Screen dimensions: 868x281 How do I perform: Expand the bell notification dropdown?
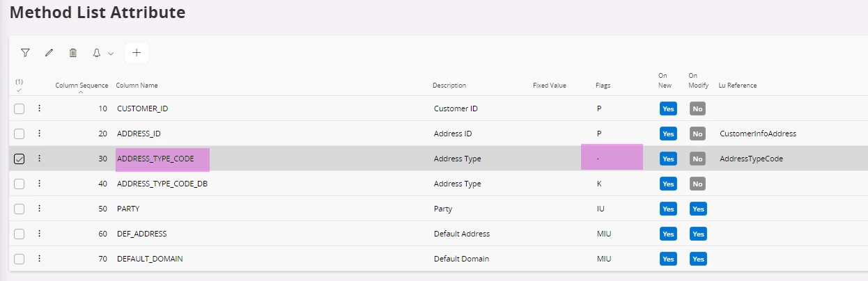pyautogui.click(x=102, y=53)
